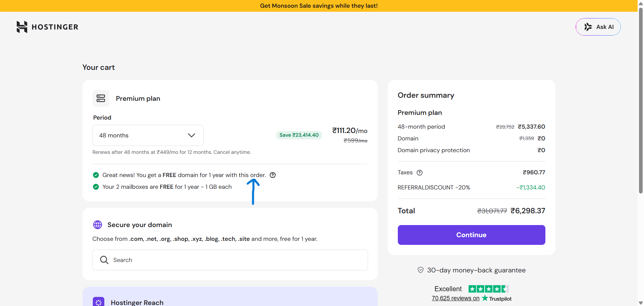Viewport: 644px width, 306px height.
Task: Open the 70,625 reviews on Trustpilot link
Action: coord(455,298)
